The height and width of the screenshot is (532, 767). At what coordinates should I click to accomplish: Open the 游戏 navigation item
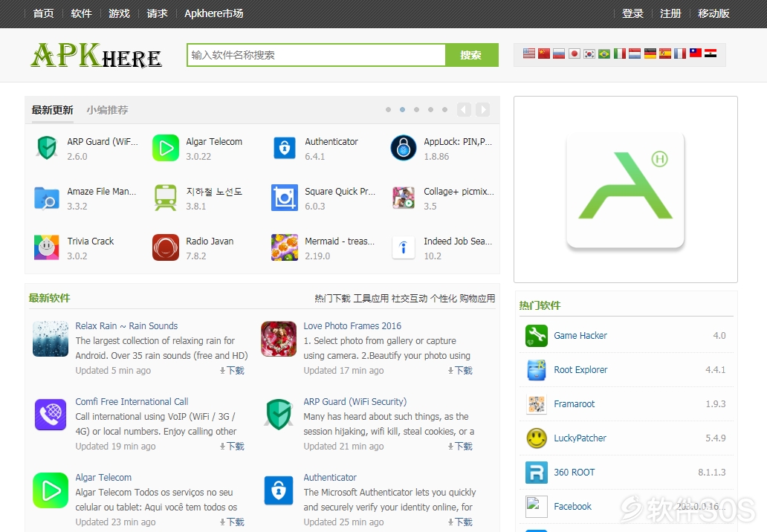(120, 13)
